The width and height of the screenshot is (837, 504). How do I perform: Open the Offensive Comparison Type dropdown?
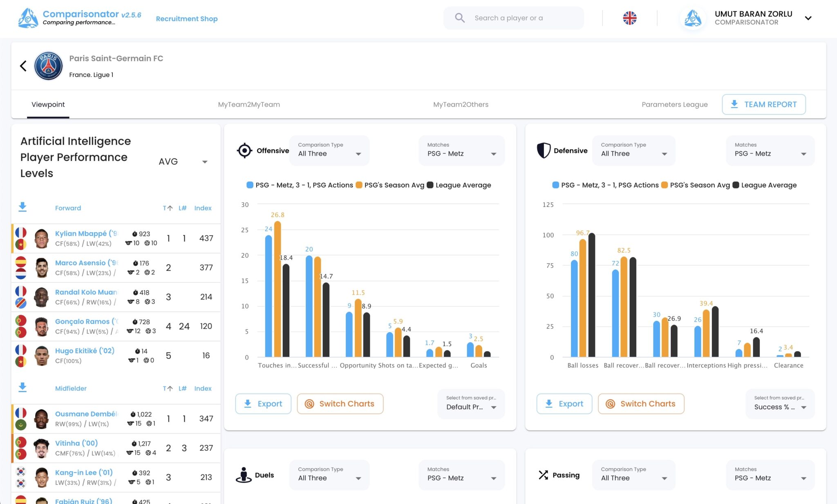[x=329, y=153]
